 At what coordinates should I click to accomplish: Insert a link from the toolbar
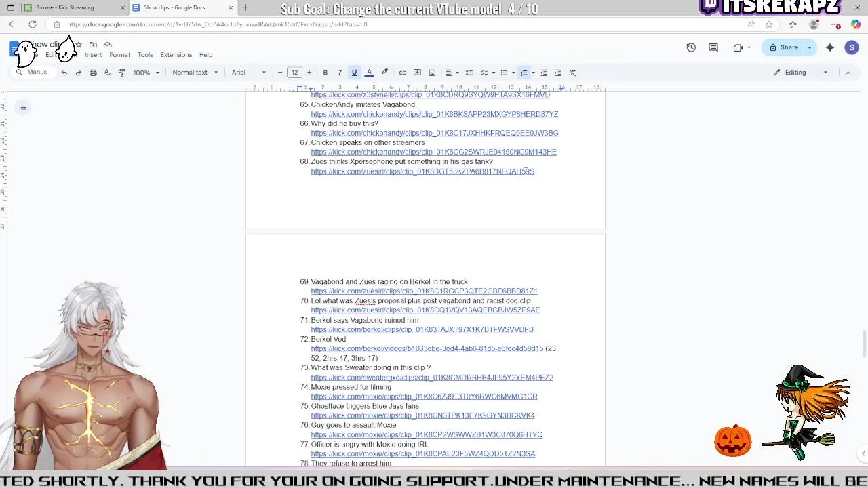[403, 73]
